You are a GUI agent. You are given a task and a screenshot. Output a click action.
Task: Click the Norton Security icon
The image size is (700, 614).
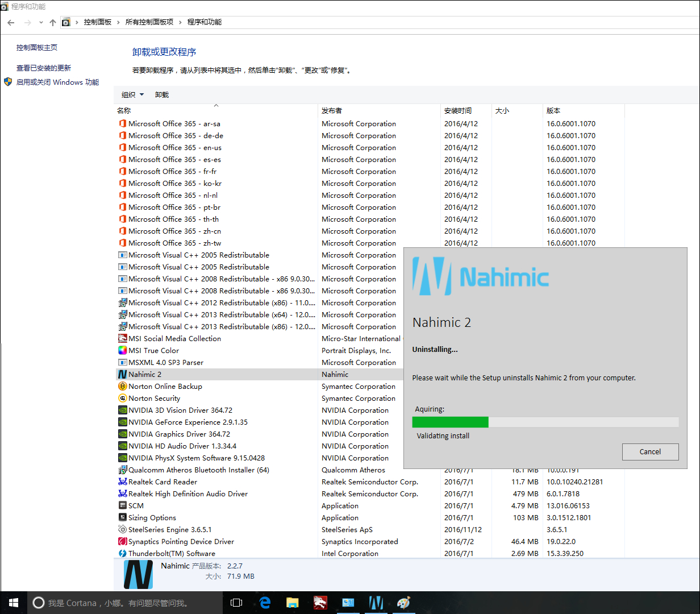[x=122, y=399]
